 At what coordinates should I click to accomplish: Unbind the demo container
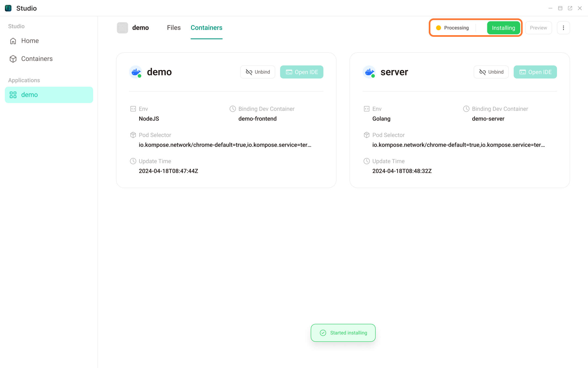258,72
